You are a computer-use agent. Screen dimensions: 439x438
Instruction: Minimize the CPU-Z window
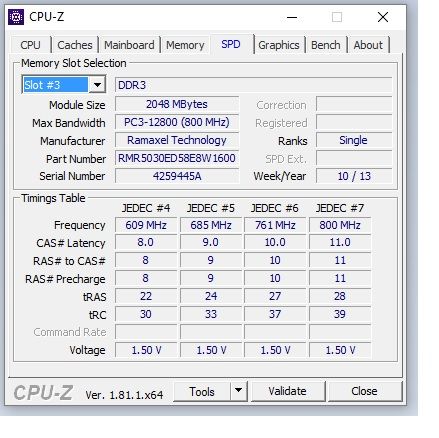[292, 17]
